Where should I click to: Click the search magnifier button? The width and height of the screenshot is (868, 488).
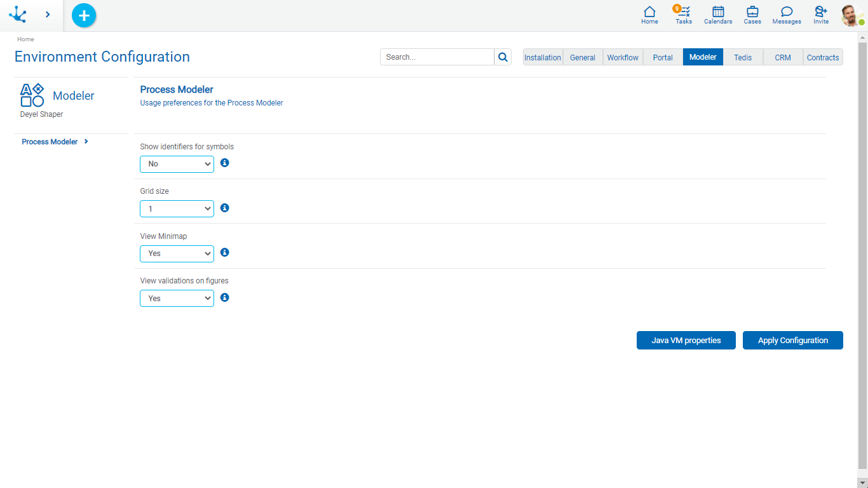503,57
